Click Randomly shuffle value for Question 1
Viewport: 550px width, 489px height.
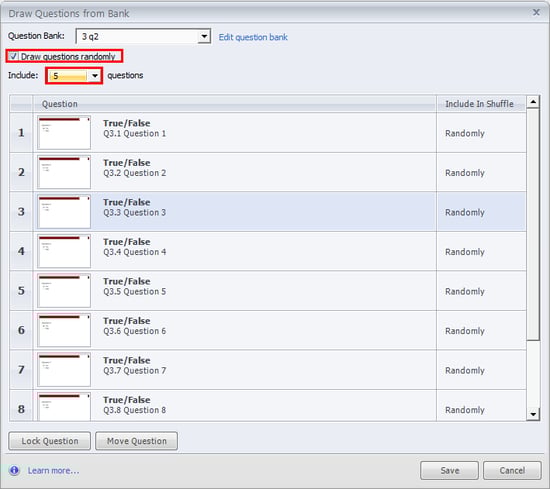465,134
